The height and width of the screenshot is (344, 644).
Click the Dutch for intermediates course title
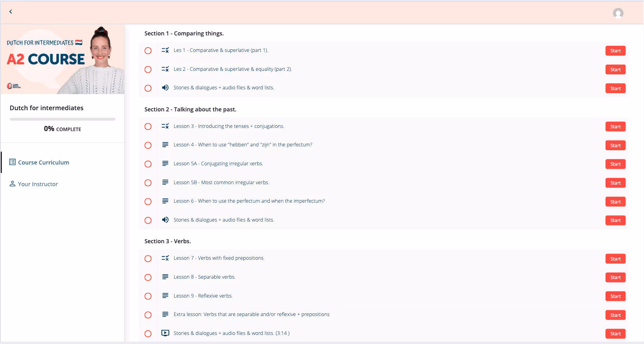click(x=46, y=108)
